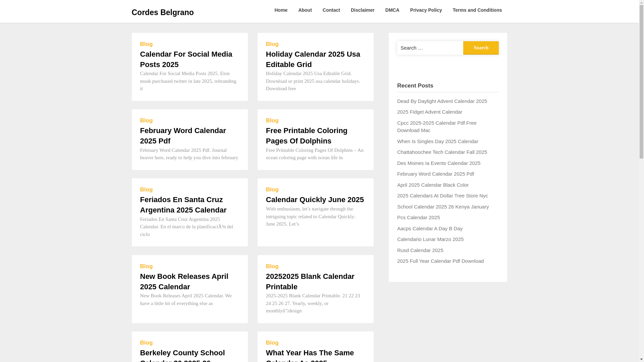Image resolution: width=644 pixels, height=362 pixels.
Task: Click Blog category above Feriados En Santa Cruz
Action: point(146,190)
